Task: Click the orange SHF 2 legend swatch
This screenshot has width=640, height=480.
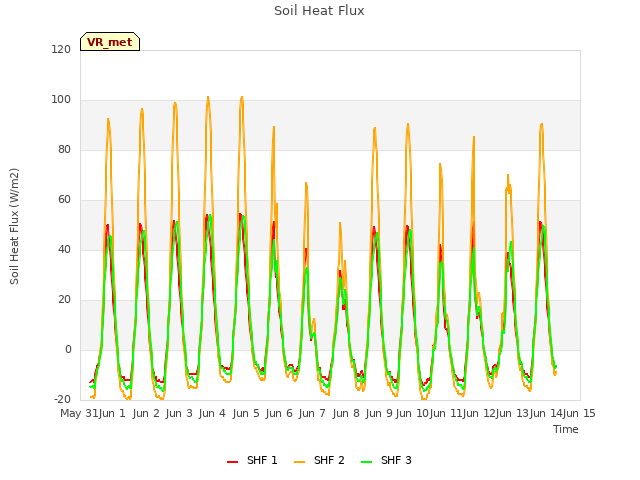Action: click(x=299, y=462)
